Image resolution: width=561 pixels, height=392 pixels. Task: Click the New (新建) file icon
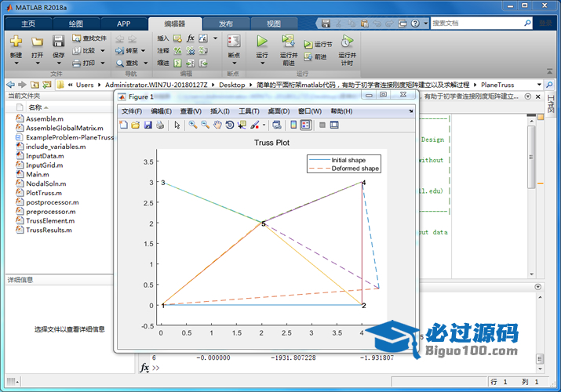16,41
